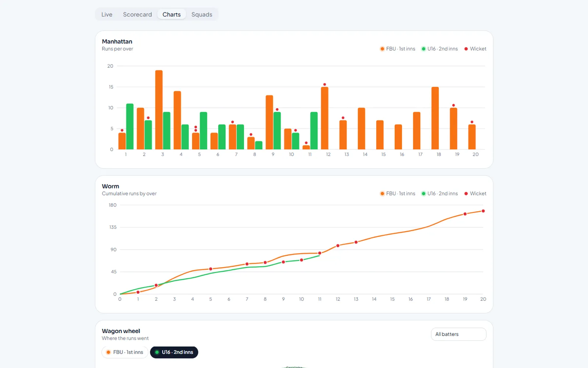Go to the Squads tab
Viewport: 588px width, 368px height.
(202, 14)
